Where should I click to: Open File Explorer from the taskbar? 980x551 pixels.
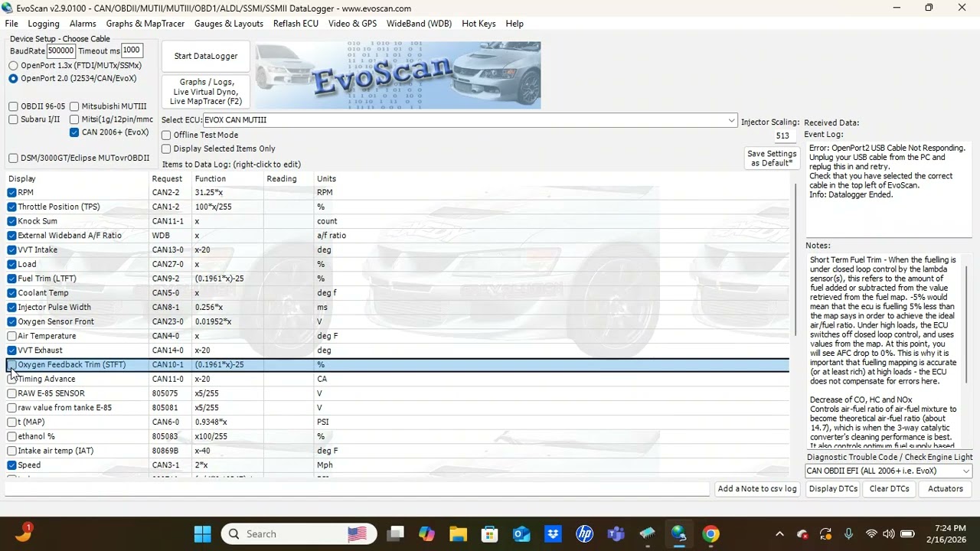[458, 533]
